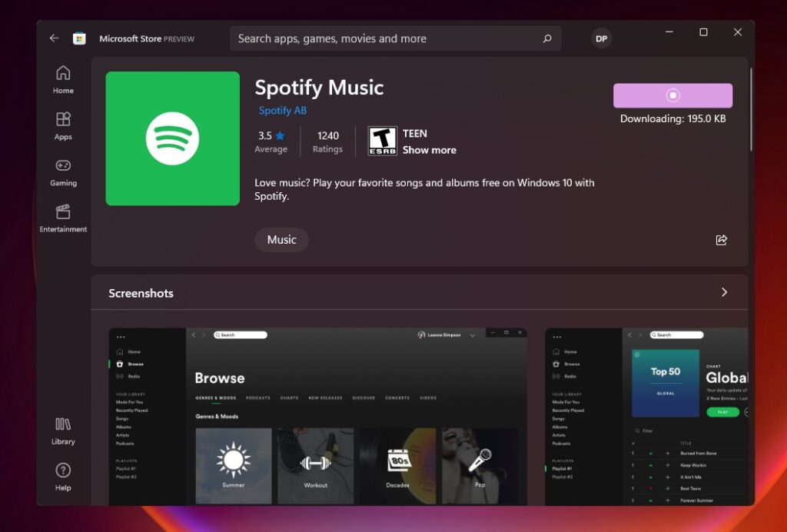Open the DP account menu
The width and height of the screenshot is (787, 532).
(601, 38)
